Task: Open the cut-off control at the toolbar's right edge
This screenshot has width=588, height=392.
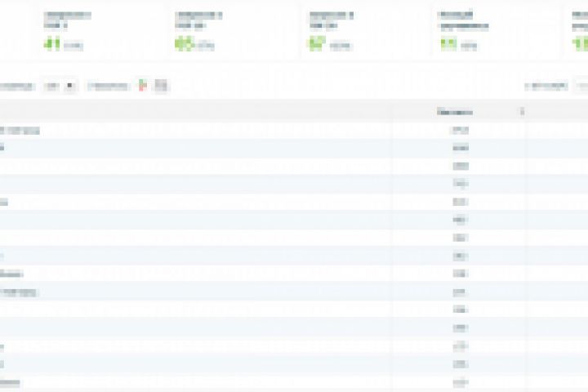Action: click(x=581, y=87)
